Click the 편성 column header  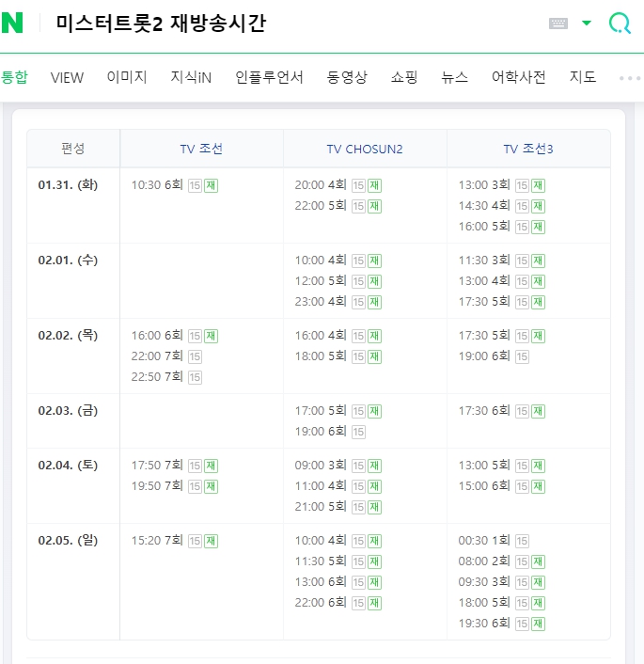tap(72, 149)
